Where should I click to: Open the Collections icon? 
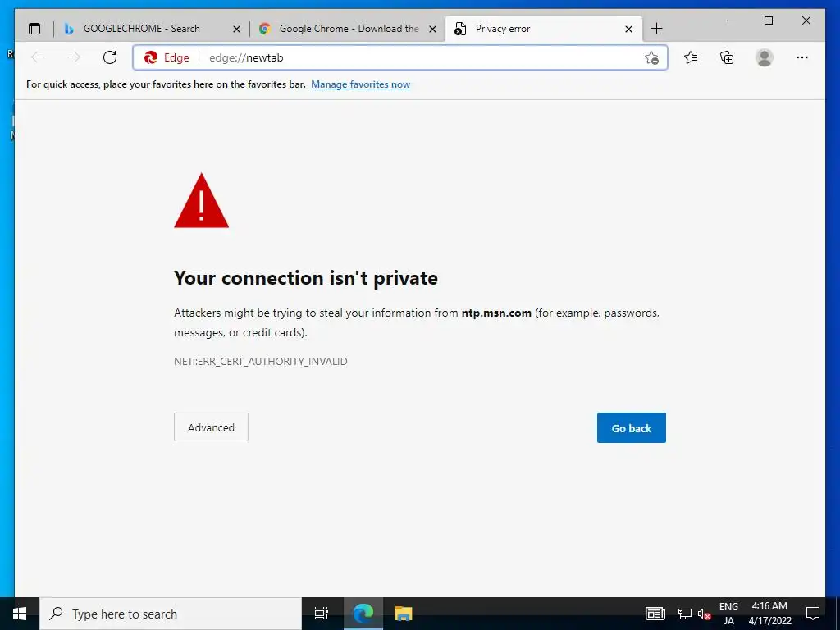[x=727, y=57]
